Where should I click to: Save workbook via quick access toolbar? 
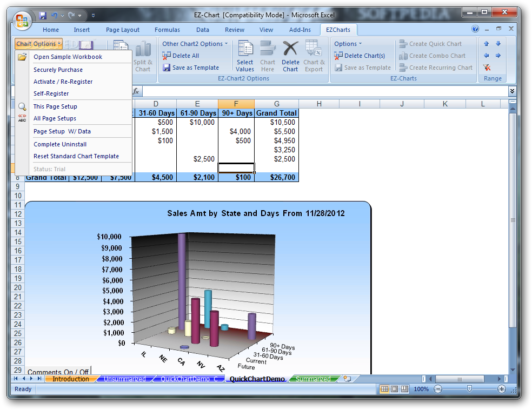tap(43, 15)
